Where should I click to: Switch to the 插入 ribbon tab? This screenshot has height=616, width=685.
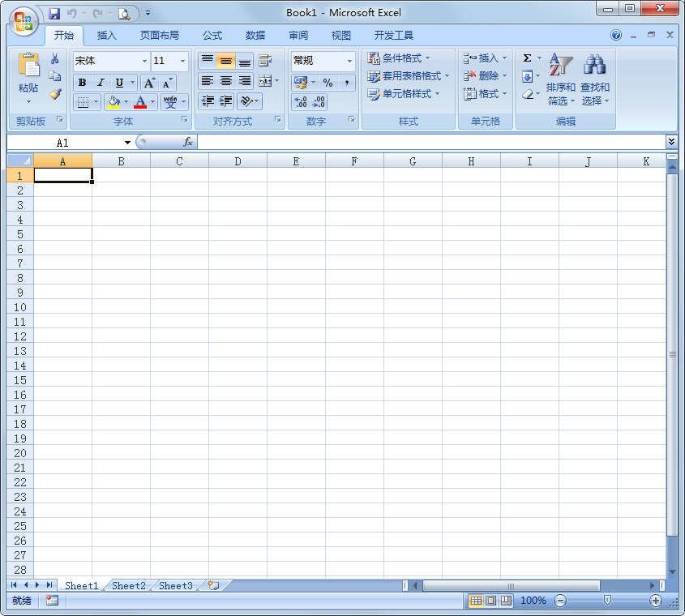pos(106,35)
